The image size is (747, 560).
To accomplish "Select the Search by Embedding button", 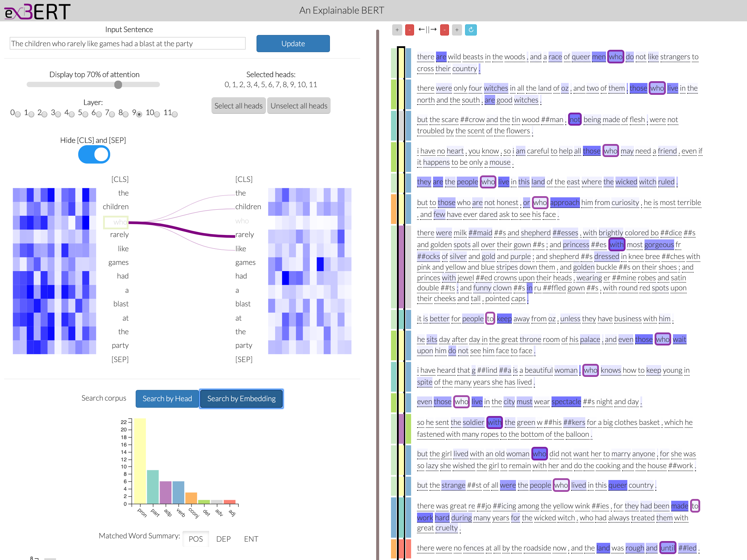I will point(242,398).
